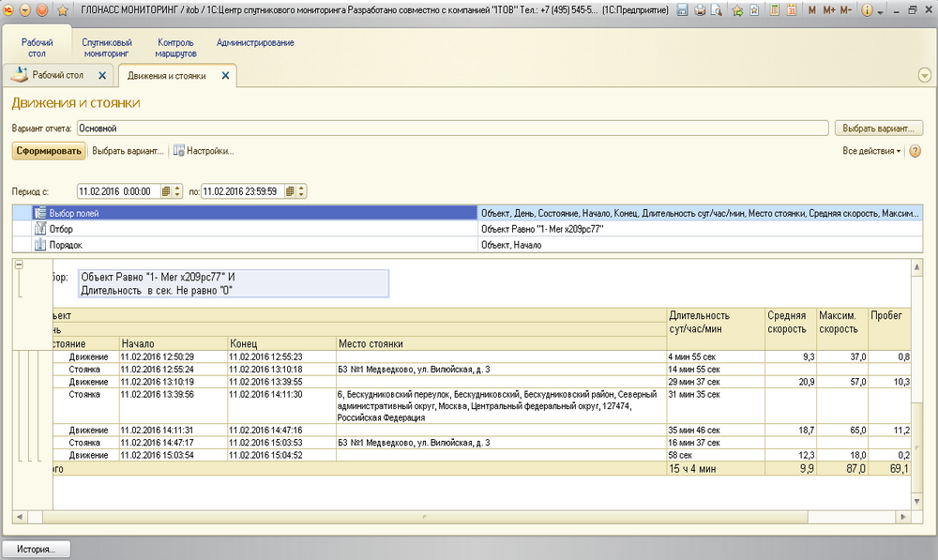
Task: Open the Все действия dropdown menu
Action: [871, 151]
